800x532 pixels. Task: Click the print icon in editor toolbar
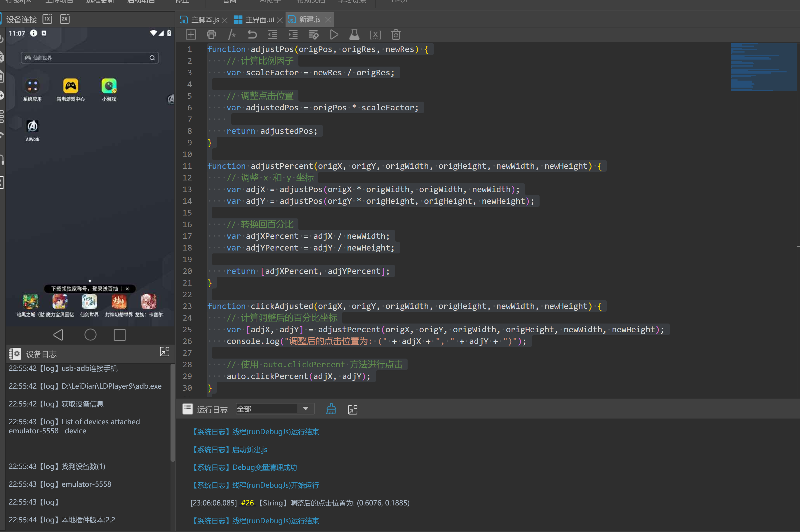[x=211, y=35]
